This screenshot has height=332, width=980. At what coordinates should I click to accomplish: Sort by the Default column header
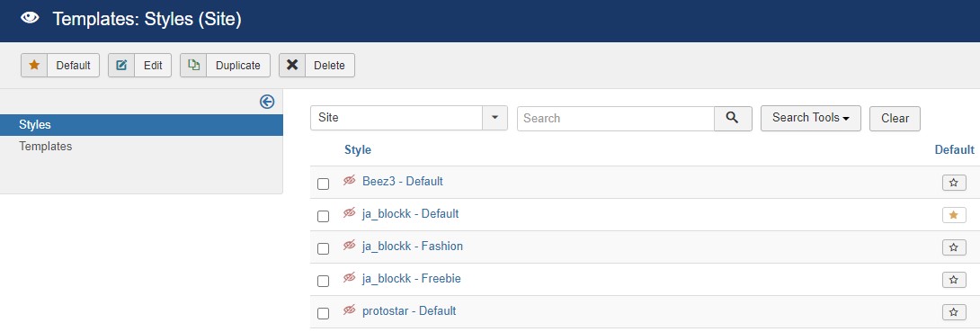(954, 150)
